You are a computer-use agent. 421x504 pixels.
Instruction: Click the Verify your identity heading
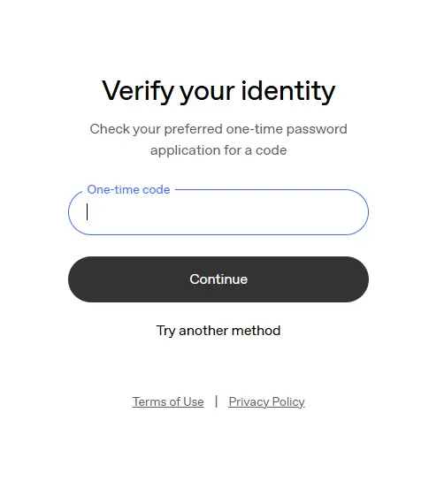coord(218,91)
